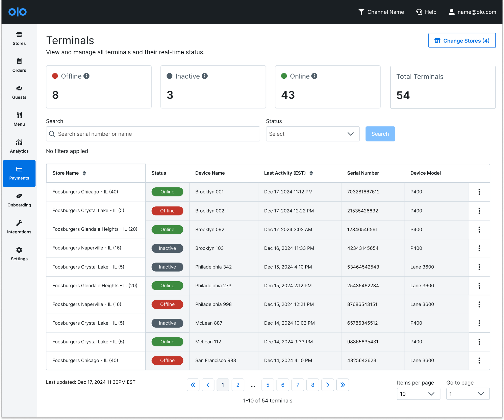Image resolution: width=504 pixels, height=420 pixels.
Task: Sort by Last Activity (EST)
Action: [x=311, y=173]
